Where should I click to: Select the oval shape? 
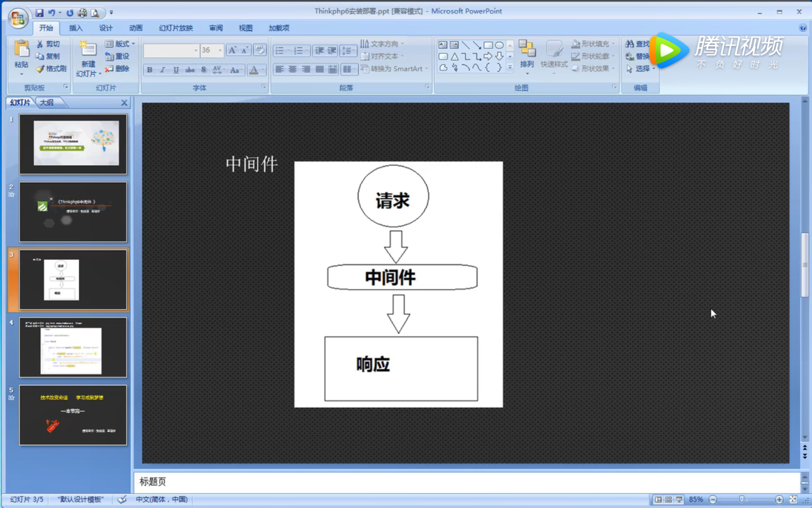click(x=499, y=45)
